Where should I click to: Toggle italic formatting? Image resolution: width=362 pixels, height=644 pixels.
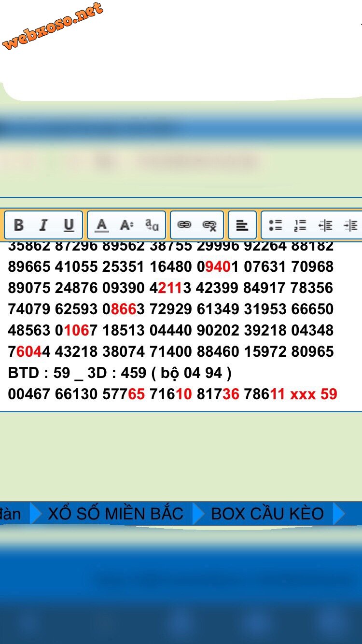click(x=43, y=225)
